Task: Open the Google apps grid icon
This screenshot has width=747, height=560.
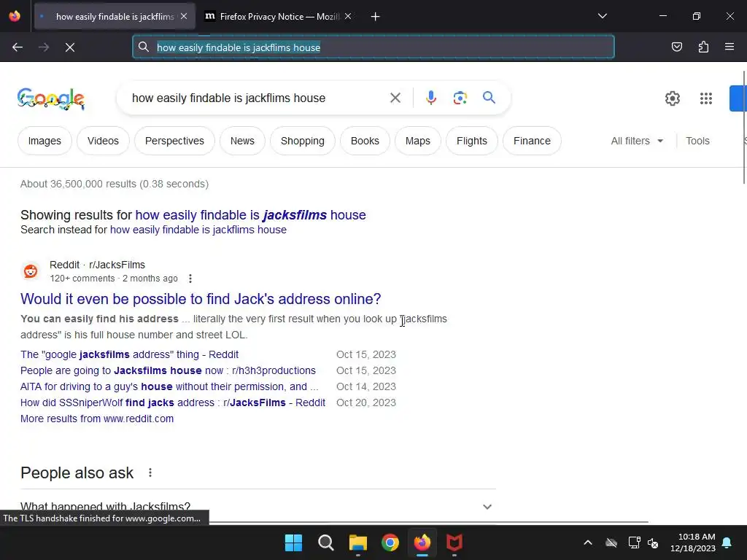Action: 706,98
